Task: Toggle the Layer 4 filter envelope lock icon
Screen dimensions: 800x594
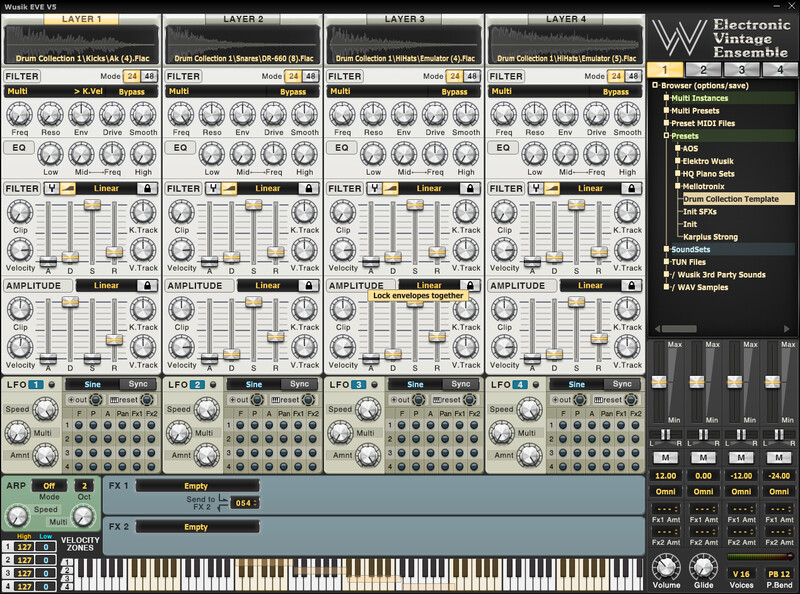Action: point(631,188)
